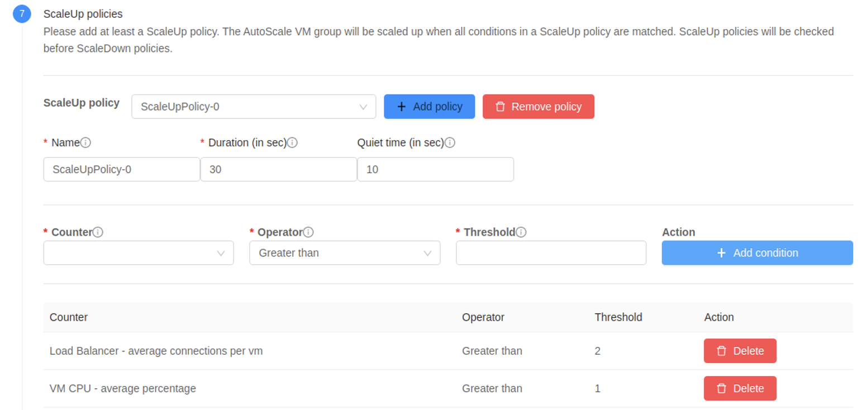
Task: Delete the VM CPU average percentage condition
Action: (x=740, y=388)
